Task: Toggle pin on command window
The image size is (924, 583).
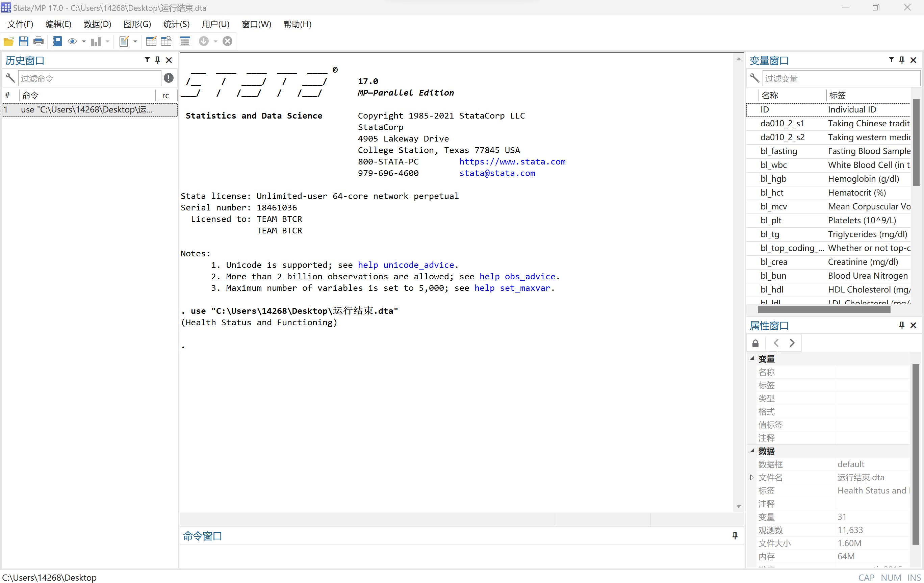Action: coord(735,535)
